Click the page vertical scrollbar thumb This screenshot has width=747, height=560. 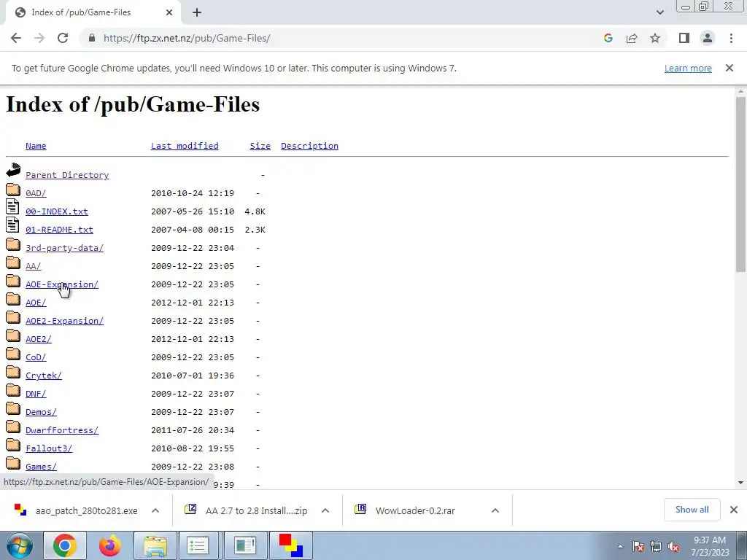coord(740,184)
